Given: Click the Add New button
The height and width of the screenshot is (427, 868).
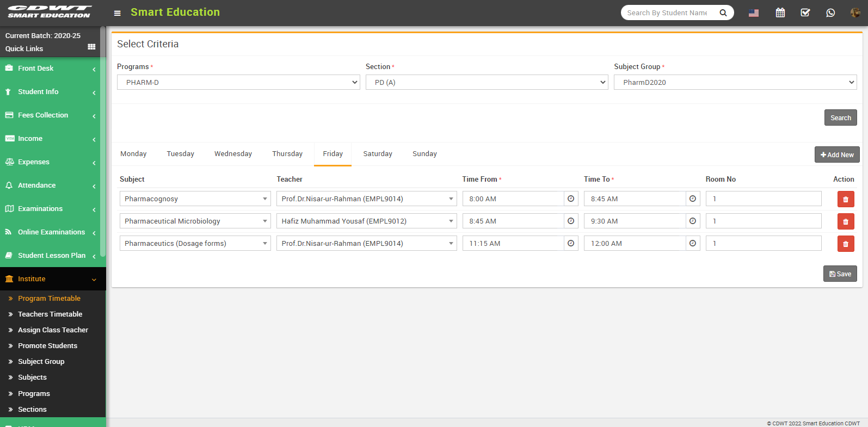Looking at the screenshot, I should (837, 154).
